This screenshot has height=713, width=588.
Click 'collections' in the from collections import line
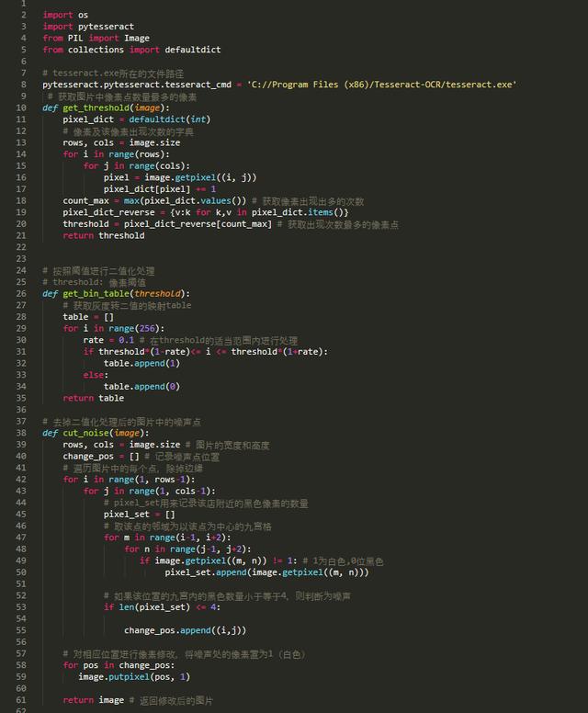(96, 50)
